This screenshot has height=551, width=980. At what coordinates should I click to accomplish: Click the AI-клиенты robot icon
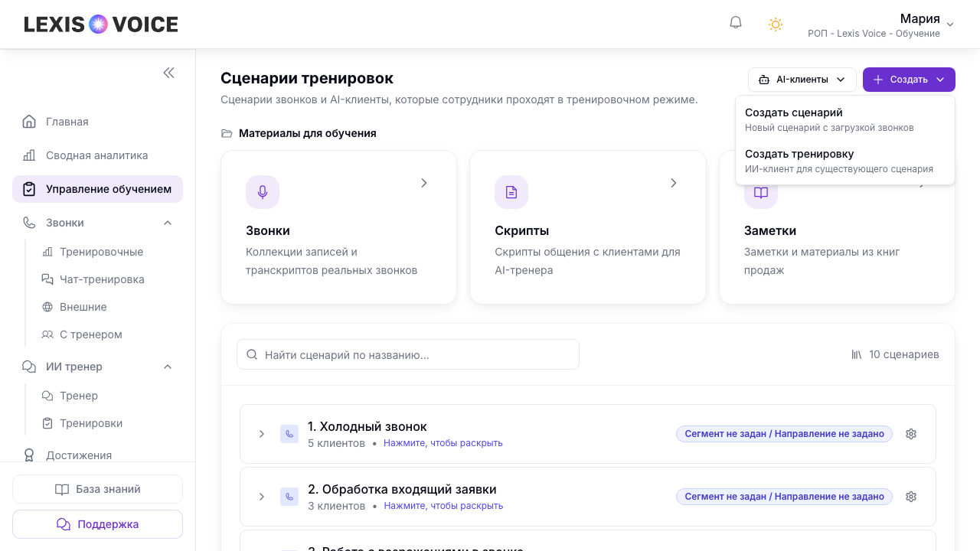tap(764, 80)
